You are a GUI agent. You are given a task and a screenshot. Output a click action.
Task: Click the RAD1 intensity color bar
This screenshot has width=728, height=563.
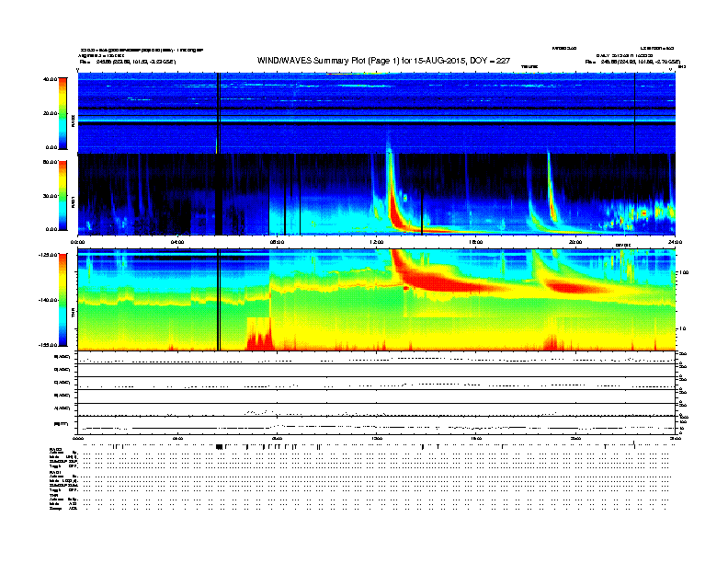coord(63,196)
